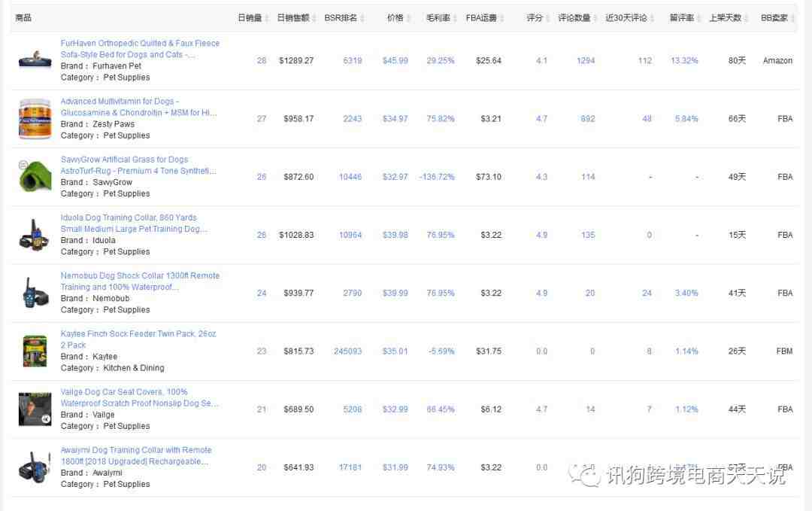
Task: Click the 1294 review count link
Action: pos(586,61)
